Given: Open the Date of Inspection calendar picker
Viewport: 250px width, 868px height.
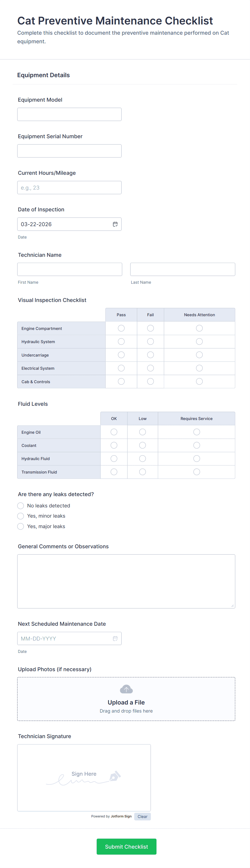Looking at the screenshot, I should coord(115,224).
